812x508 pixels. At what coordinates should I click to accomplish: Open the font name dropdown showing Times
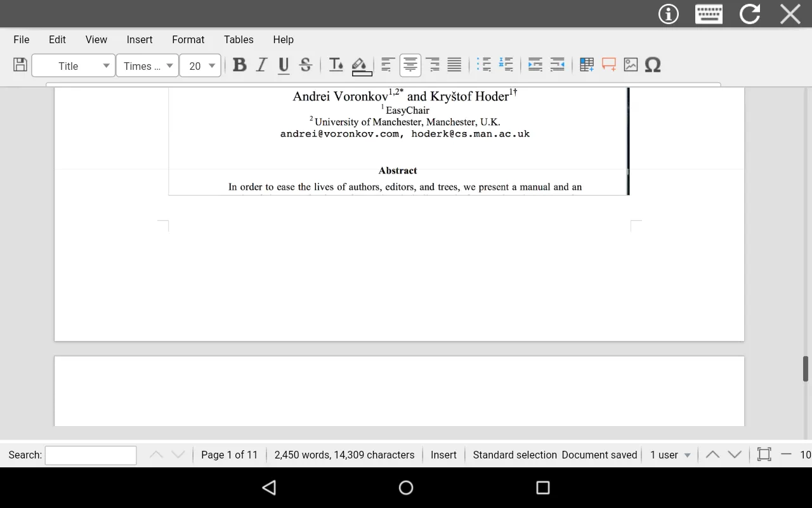(147, 65)
